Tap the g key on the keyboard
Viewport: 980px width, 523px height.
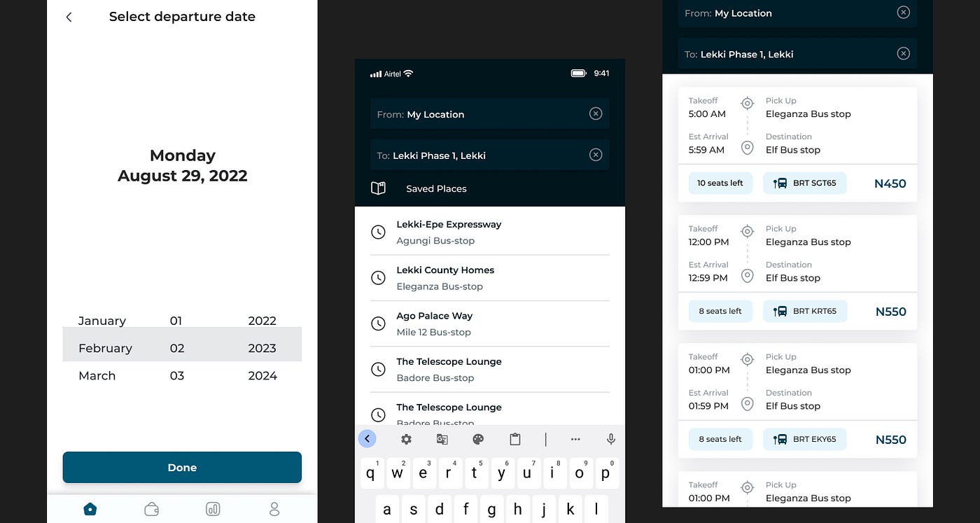pos(491,509)
